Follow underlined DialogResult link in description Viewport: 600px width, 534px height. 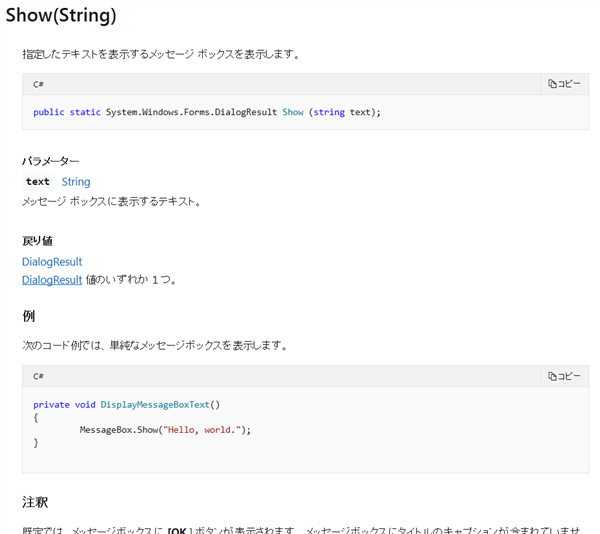[52, 280]
